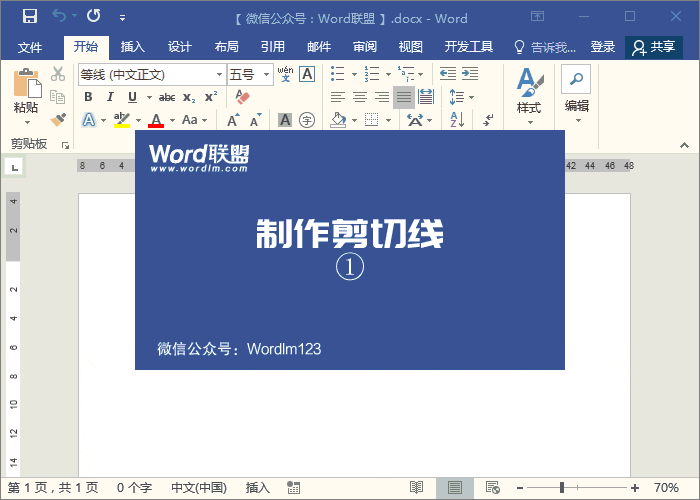This screenshot has width=700, height=500.
Task: Click the Borders icon
Action: pos(371,120)
